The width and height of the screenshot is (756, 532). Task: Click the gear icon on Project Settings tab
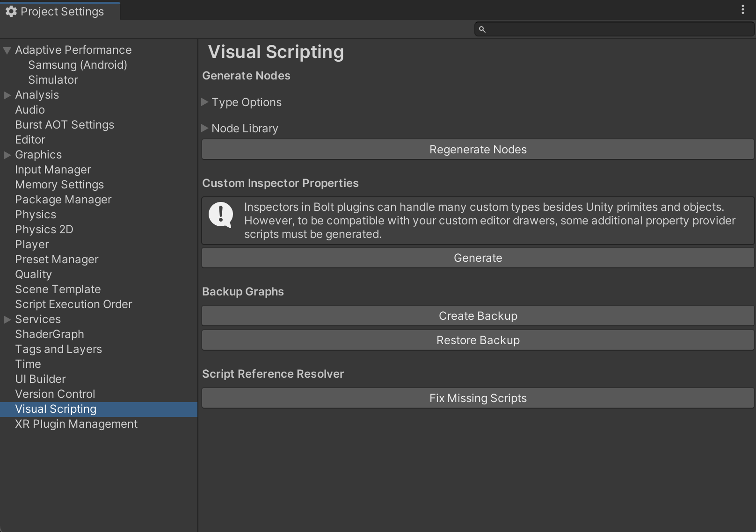click(x=11, y=11)
